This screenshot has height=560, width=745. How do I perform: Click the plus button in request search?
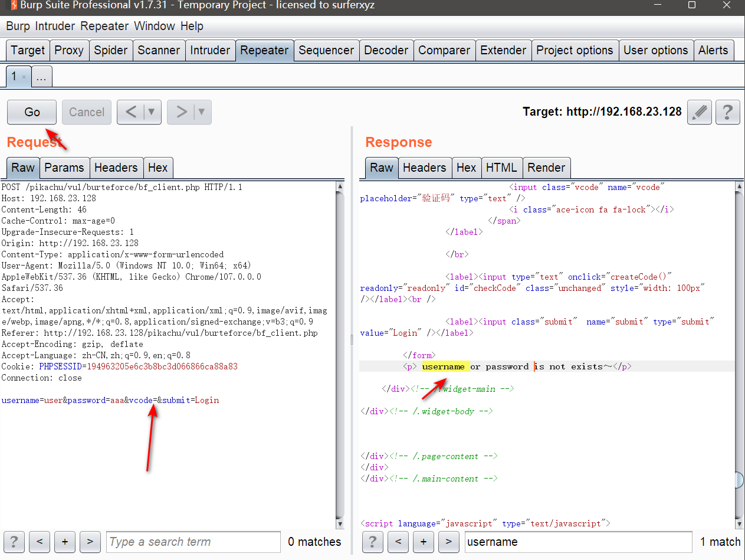click(x=65, y=542)
